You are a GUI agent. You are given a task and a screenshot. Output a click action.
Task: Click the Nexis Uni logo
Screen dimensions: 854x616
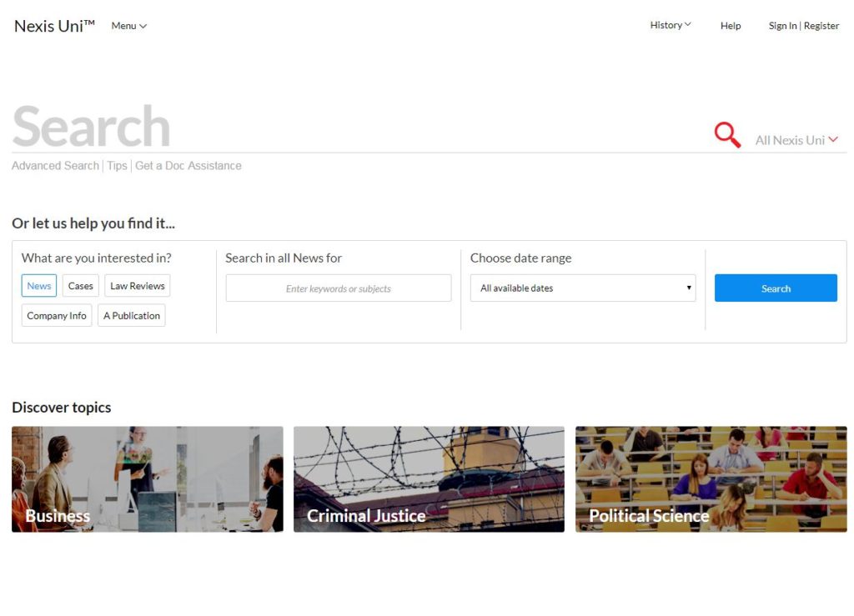(x=54, y=26)
